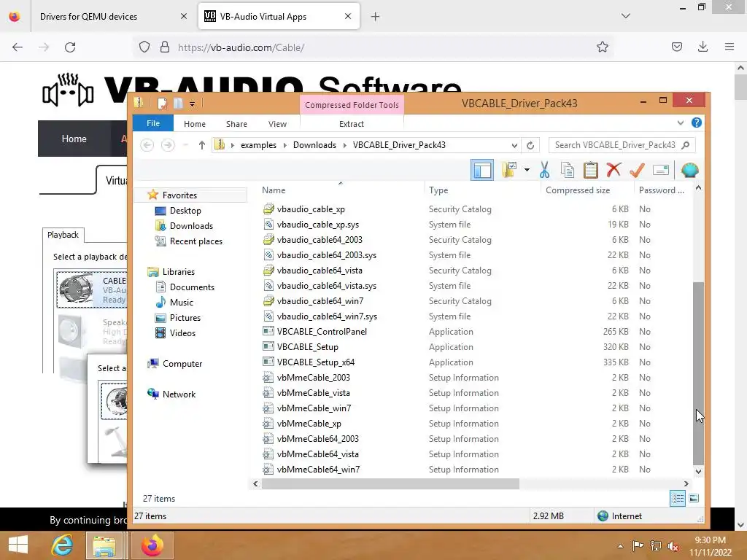This screenshot has height=560, width=747.
Task: Open Firefox Downloads panel
Action: (x=703, y=47)
